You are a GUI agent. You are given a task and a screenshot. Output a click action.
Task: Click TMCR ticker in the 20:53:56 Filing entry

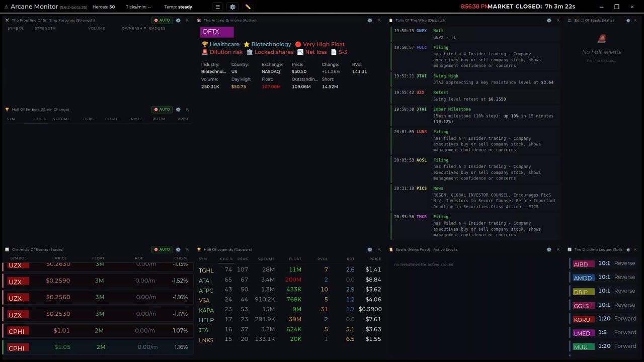(x=422, y=217)
